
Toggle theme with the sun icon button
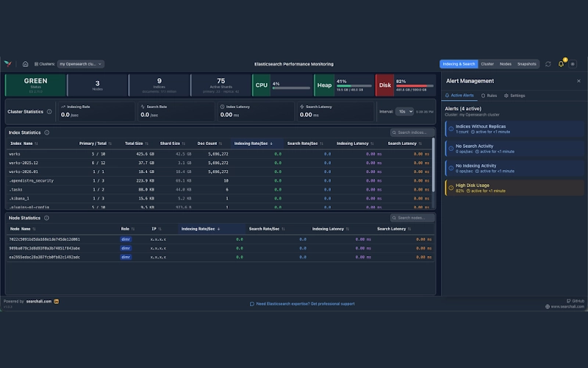(x=573, y=64)
